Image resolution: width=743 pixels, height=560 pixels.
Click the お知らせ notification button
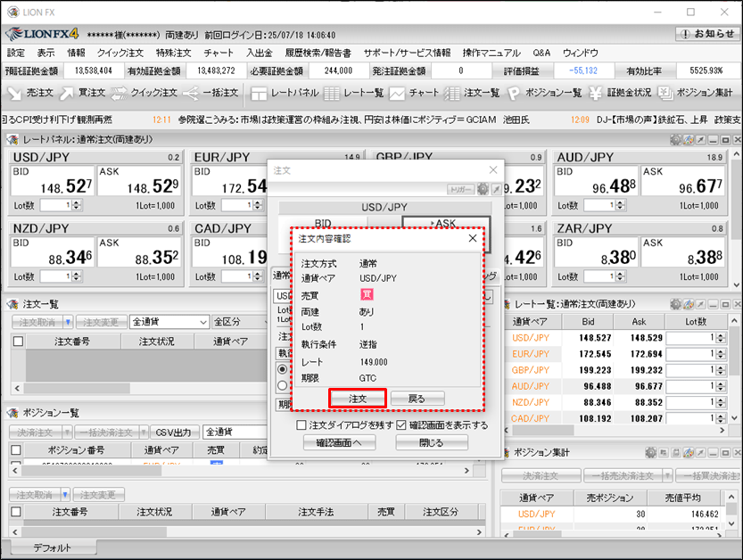coord(707,34)
